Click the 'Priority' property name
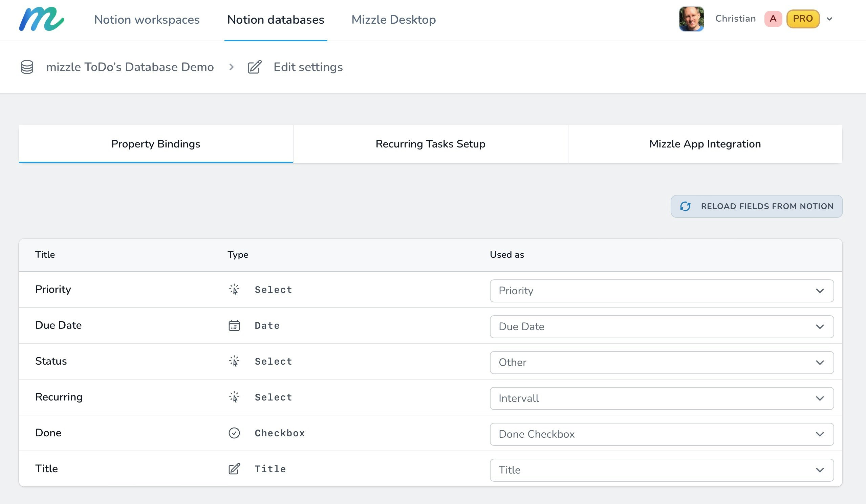866x504 pixels. pos(53,290)
